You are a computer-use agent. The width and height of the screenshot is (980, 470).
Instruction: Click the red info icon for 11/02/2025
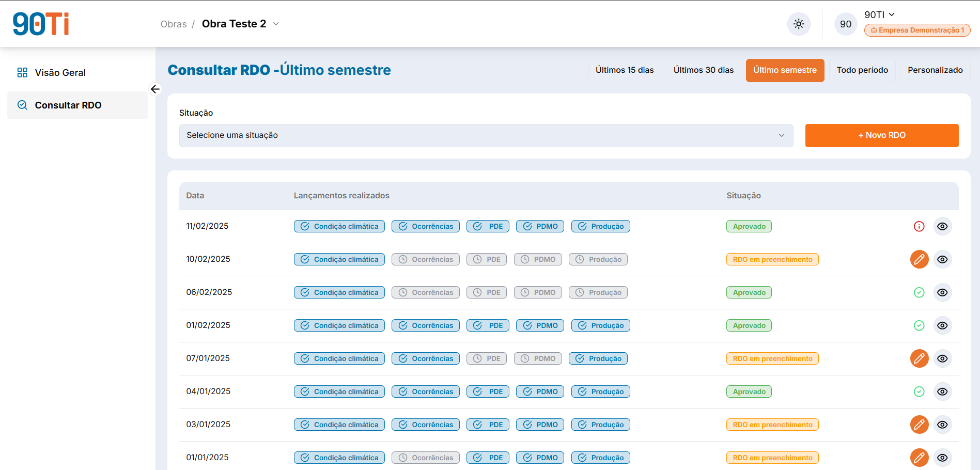(x=919, y=226)
